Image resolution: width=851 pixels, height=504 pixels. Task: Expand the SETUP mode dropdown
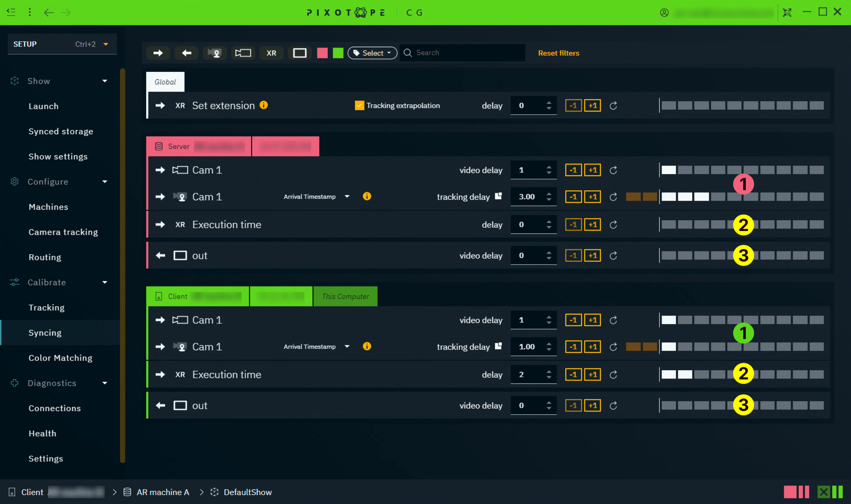tap(106, 44)
